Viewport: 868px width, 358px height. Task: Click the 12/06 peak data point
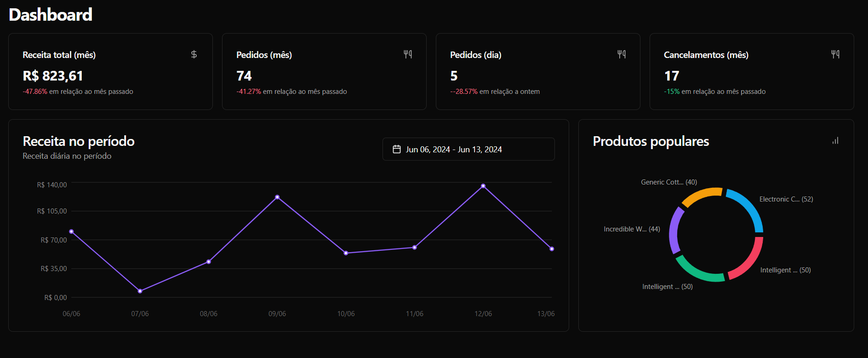coord(483,186)
